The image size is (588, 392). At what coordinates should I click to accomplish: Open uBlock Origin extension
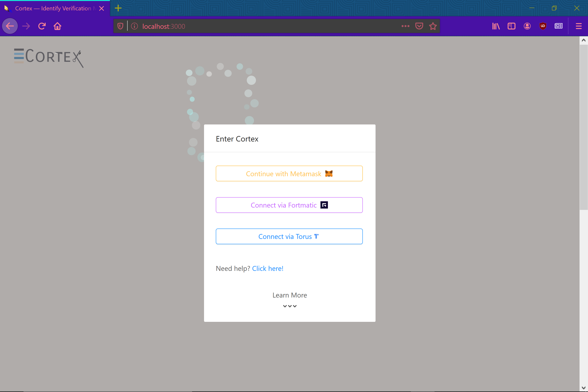click(543, 26)
